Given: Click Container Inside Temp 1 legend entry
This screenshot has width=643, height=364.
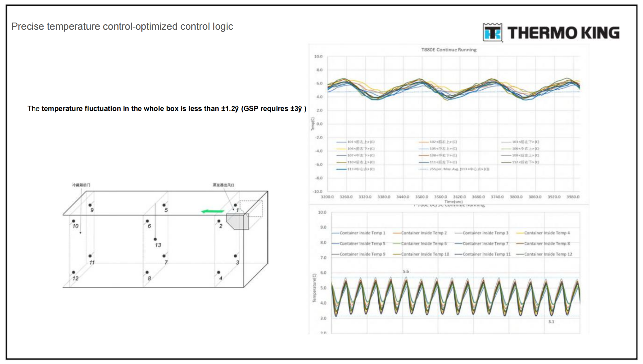Looking at the screenshot, I should click(x=362, y=233).
